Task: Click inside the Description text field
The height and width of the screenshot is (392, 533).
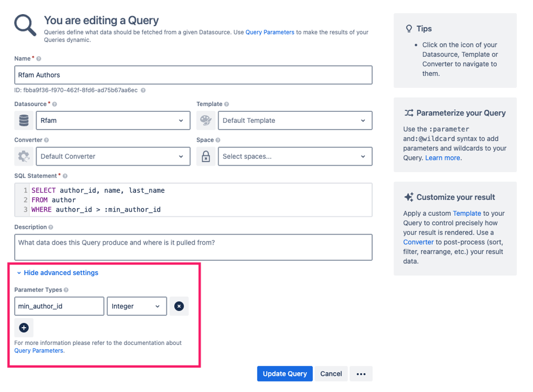Action: [x=193, y=247]
